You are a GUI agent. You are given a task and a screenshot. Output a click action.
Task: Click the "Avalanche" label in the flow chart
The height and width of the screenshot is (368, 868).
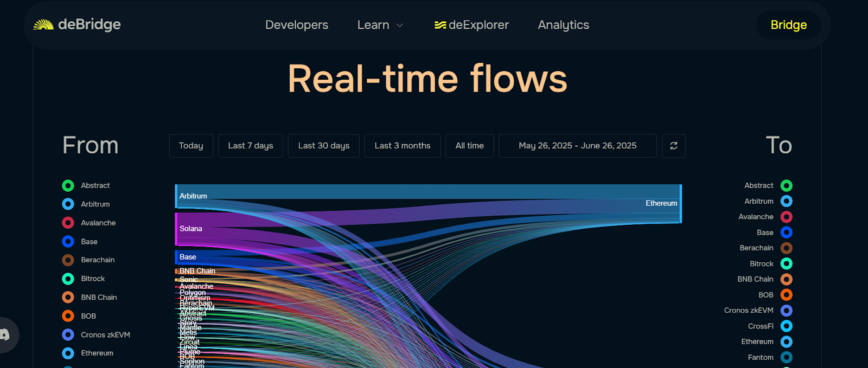[x=196, y=286]
